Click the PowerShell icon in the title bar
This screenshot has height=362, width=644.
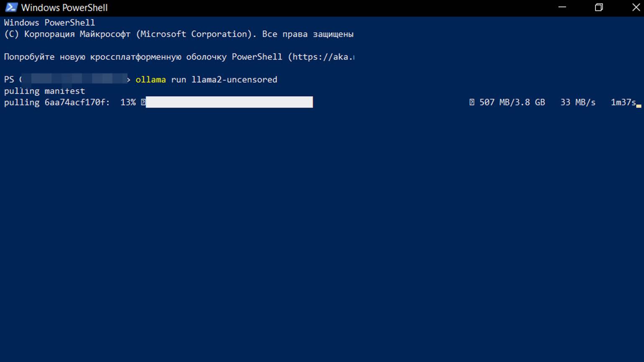click(x=11, y=8)
